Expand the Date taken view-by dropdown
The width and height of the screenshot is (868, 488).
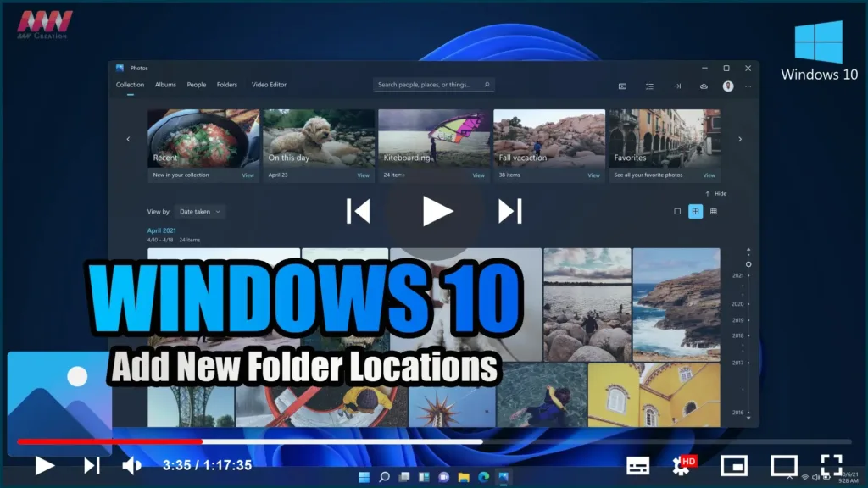[200, 212]
